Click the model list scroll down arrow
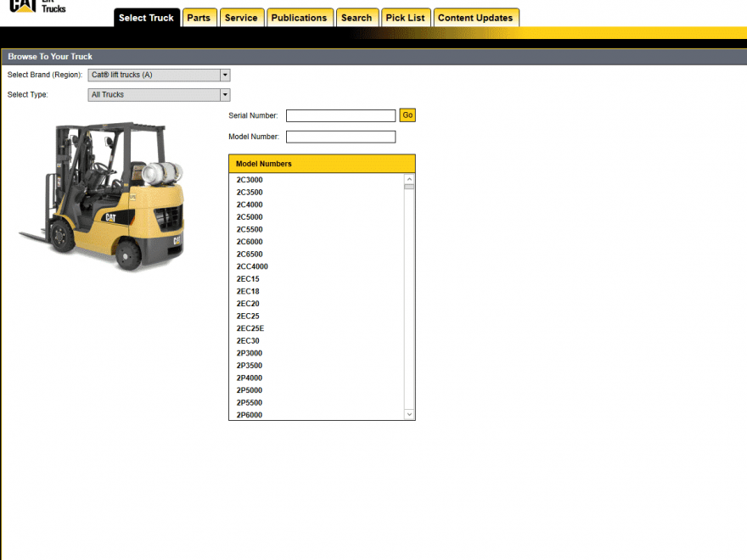 pyautogui.click(x=409, y=414)
